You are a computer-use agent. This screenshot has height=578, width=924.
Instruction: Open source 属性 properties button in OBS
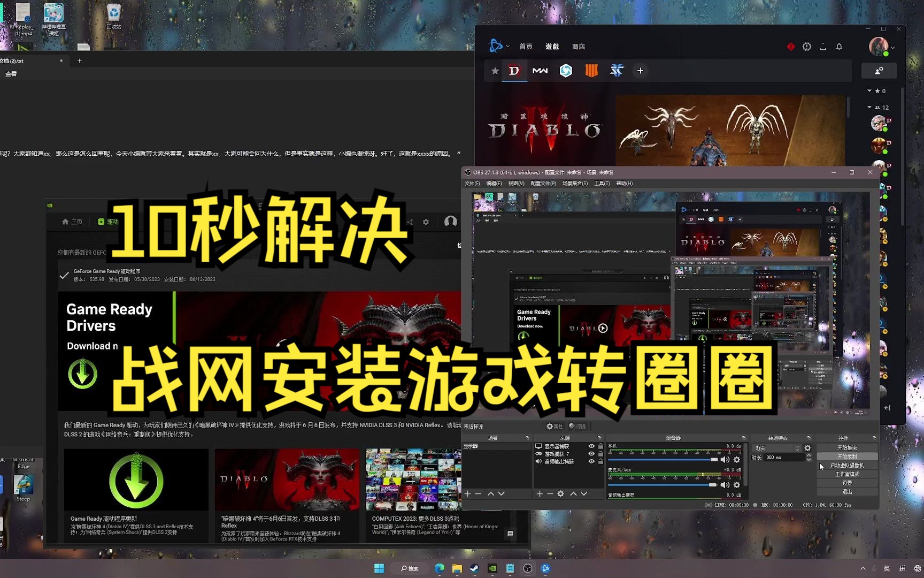coord(555,427)
